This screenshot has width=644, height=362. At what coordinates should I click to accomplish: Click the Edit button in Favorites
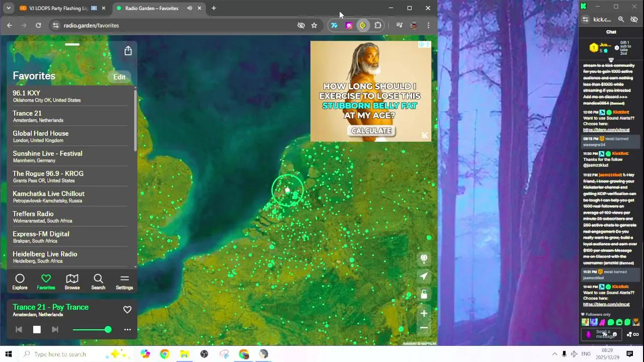(x=119, y=77)
